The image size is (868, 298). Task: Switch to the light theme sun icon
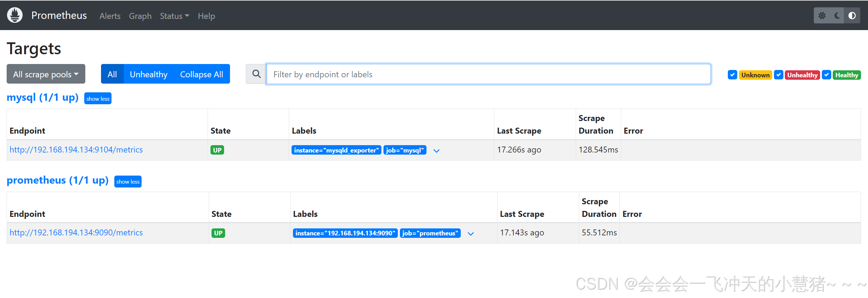click(x=822, y=16)
